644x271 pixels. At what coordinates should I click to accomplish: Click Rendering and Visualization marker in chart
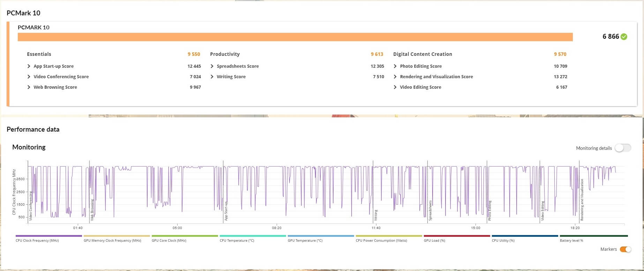click(x=582, y=200)
